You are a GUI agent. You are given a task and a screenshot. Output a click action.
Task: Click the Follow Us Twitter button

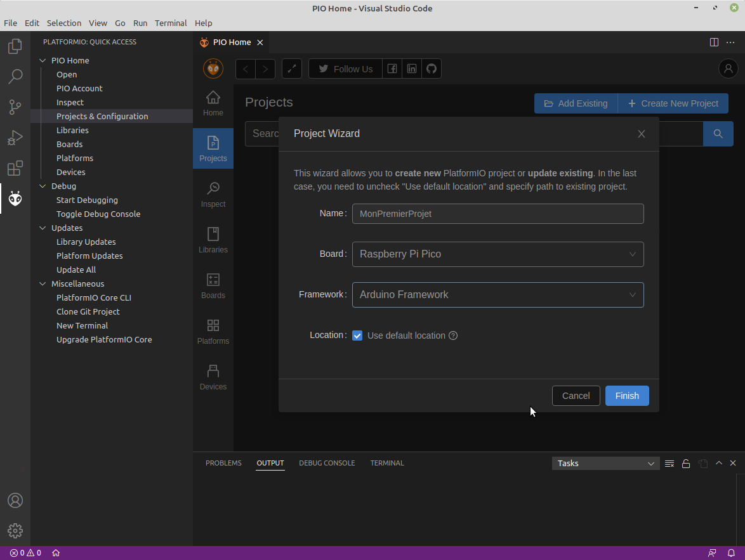click(x=345, y=69)
